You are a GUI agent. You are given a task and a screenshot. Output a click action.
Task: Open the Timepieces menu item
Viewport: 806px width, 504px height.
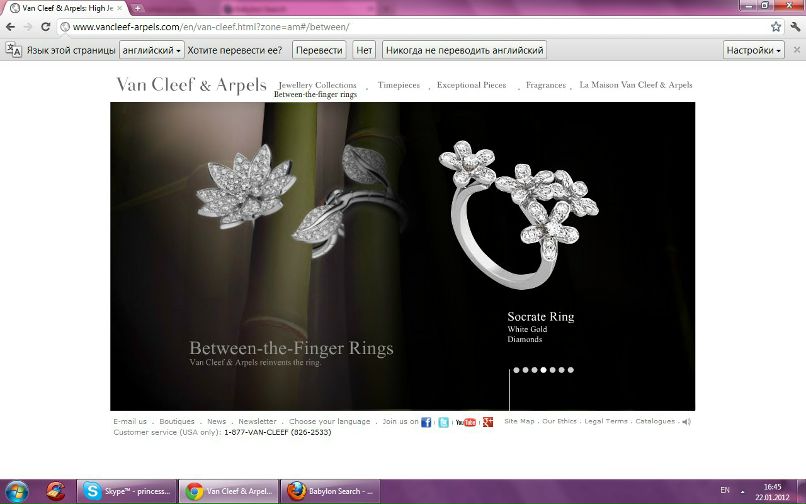point(398,85)
